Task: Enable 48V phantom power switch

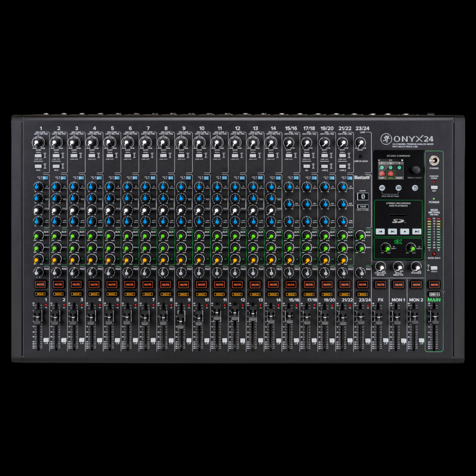Action: point(434,188)
